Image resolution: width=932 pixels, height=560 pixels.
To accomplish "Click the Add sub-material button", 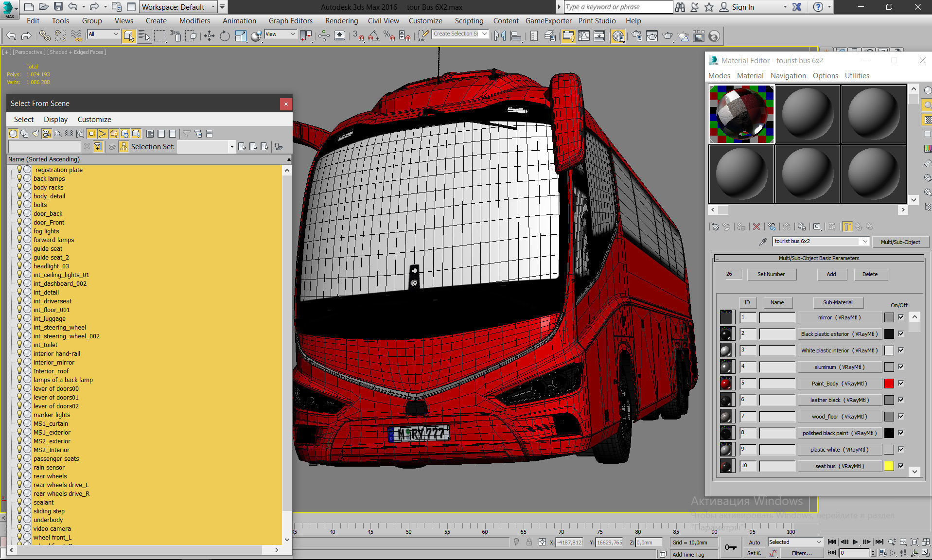I will coord(831,274).
